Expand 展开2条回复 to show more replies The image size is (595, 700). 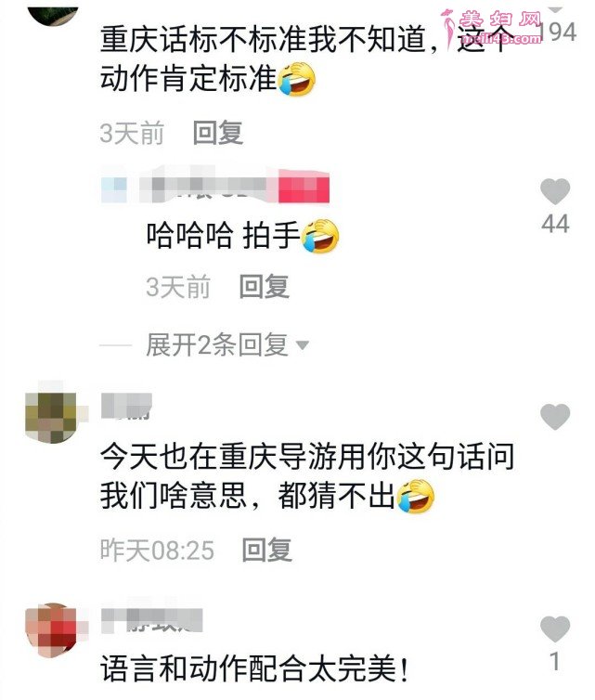click(x=216, y=344)
